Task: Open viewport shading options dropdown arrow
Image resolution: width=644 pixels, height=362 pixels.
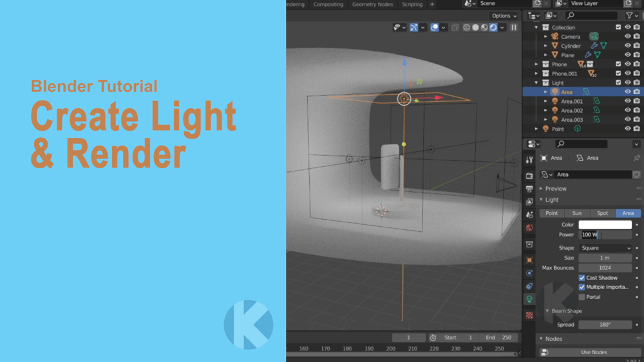Action: (502, 28)
